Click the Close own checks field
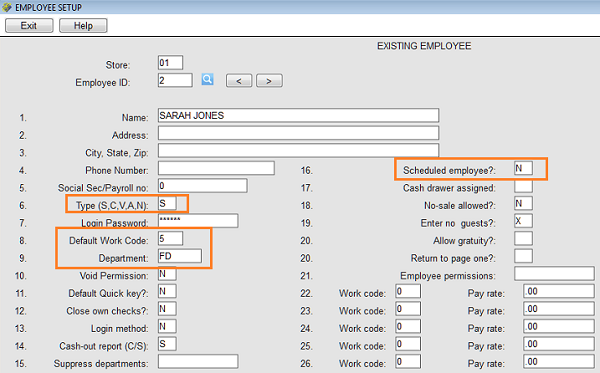 (167, 309)
